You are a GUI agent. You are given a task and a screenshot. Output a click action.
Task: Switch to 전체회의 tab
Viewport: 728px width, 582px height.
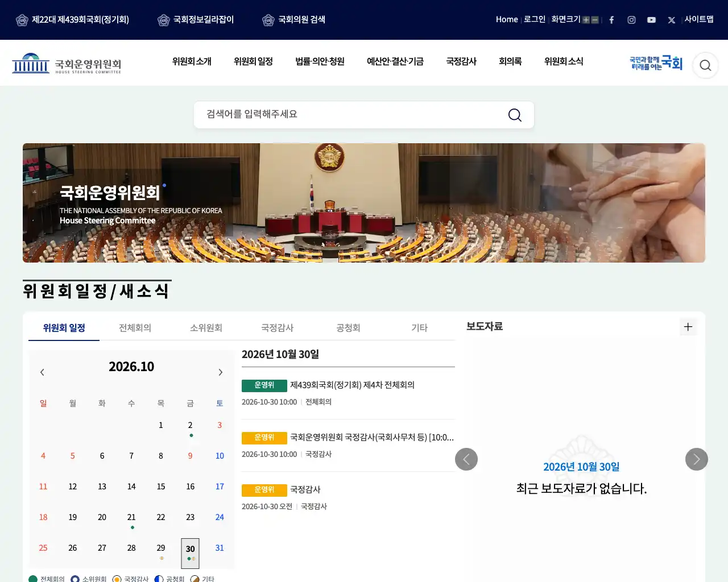(135, 328)
